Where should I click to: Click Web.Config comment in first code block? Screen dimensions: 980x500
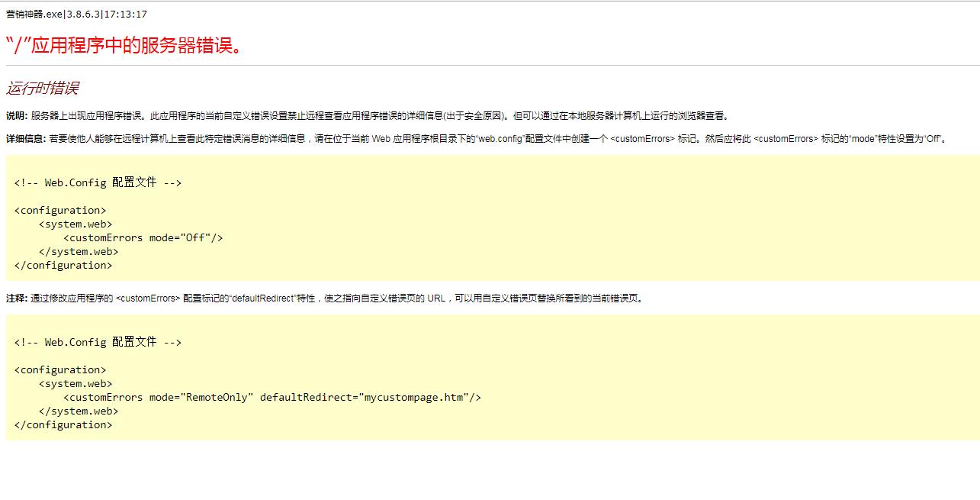coord(98,182)
